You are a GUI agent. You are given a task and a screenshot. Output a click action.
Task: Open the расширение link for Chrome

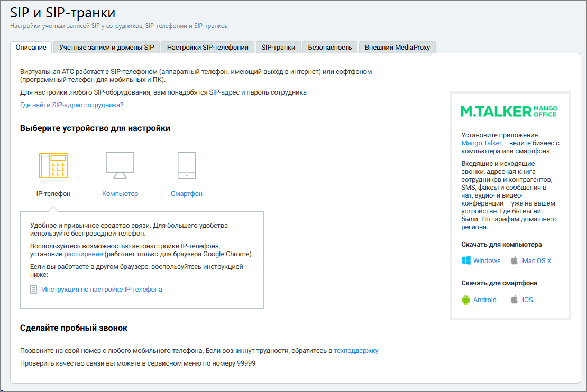[84, 254]
